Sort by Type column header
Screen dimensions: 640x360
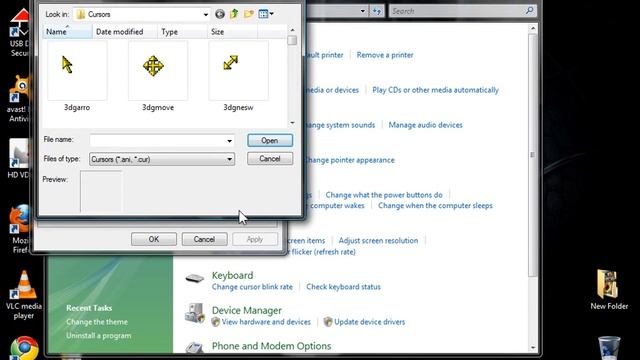click(182, 31)
